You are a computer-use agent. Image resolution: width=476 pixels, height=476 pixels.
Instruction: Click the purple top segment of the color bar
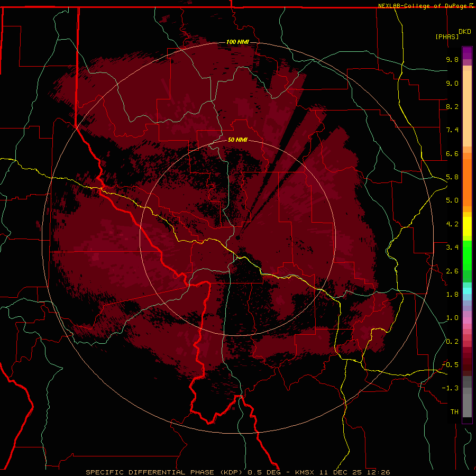467,53
